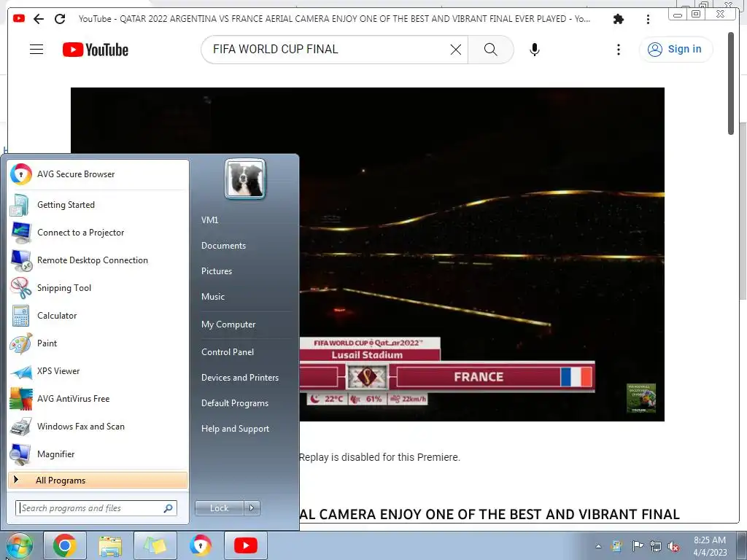The width and height of the screenshot is (747, 560).
Task: Click the network tray icon
Action: (x=656, y=546)
